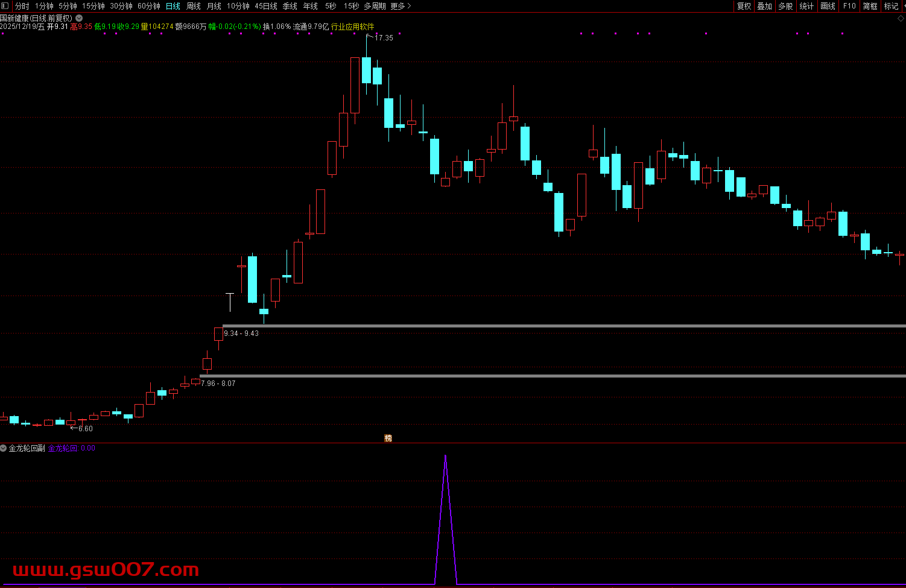Open F10 company information
The image size is (906, 588).
[x=849, y=6]
